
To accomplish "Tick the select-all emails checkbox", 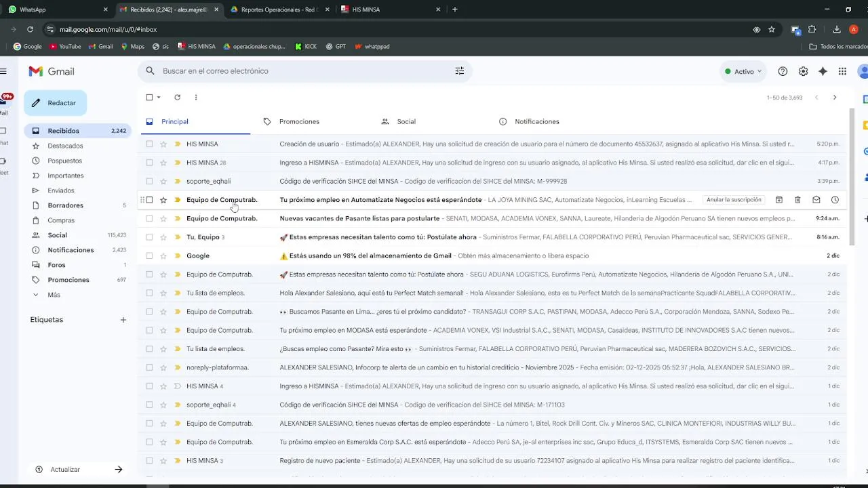I will (x=149, y=97).
